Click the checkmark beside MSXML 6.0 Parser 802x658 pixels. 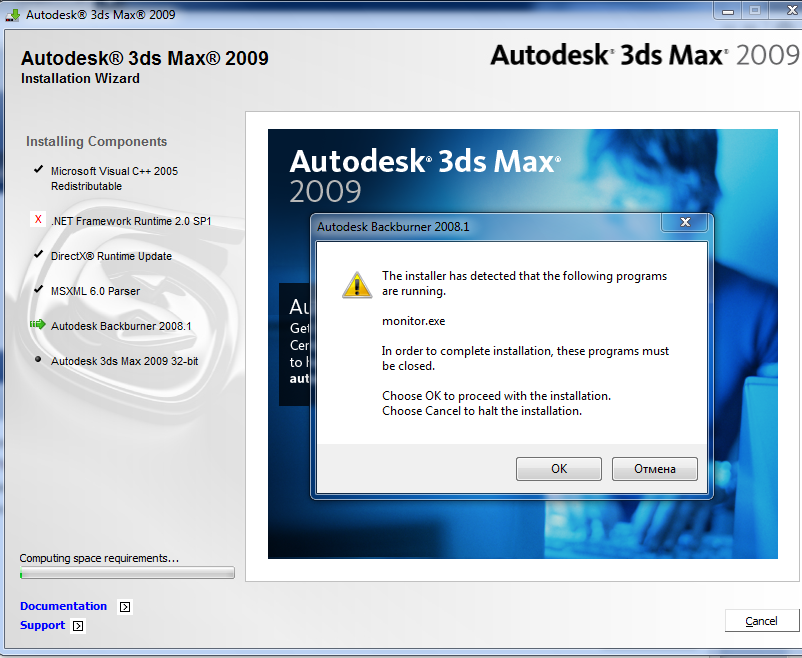tap(38, 289)
